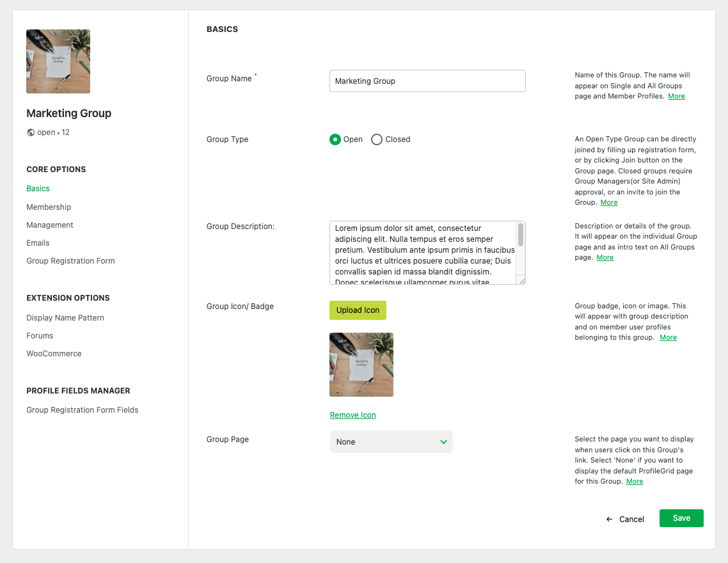Select the Open group type radio
Image resolution: width=728 pixels, height=563 pixels.
click(335, 139)
